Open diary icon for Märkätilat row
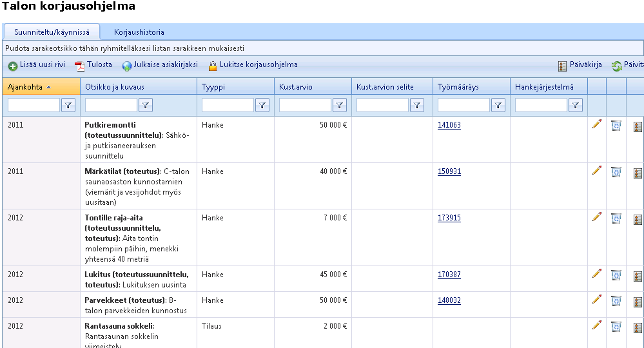This screenshot has width=644, height=348. (638, 173)
